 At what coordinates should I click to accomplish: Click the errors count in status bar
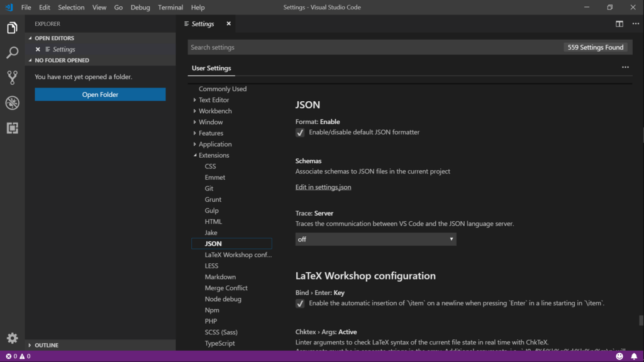(x=11, y=356)
